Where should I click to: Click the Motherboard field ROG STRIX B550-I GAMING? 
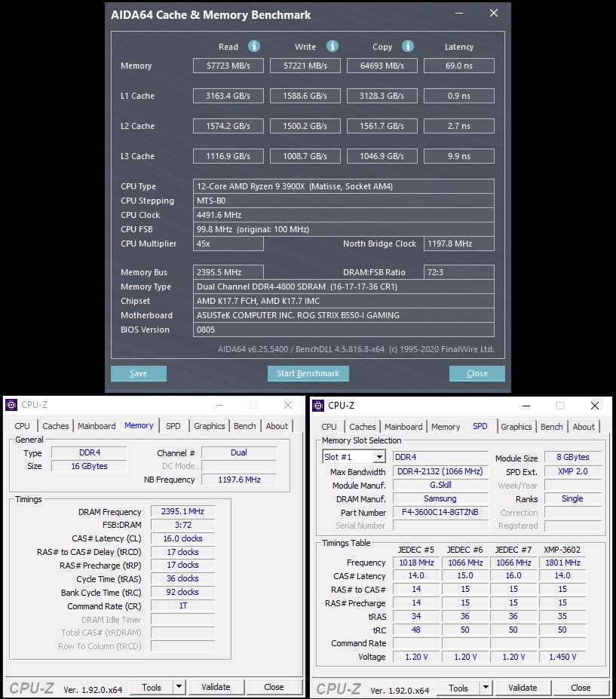tap(344, 315)
